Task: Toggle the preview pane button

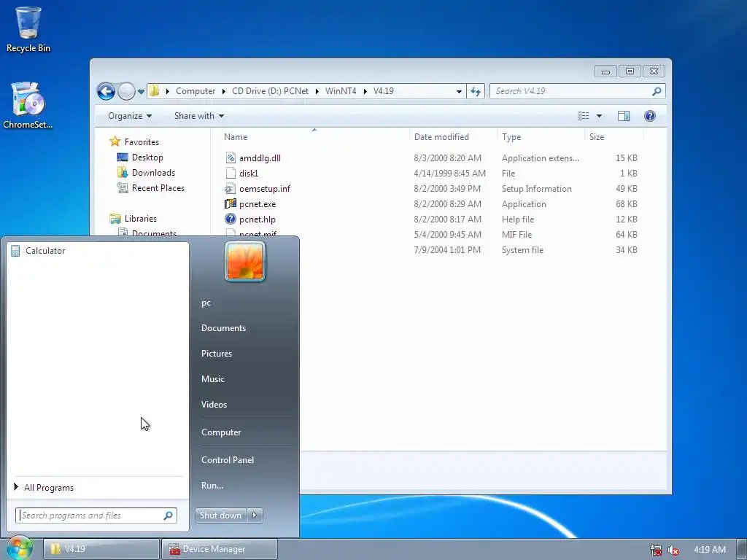Action: (x=624, y=116)
